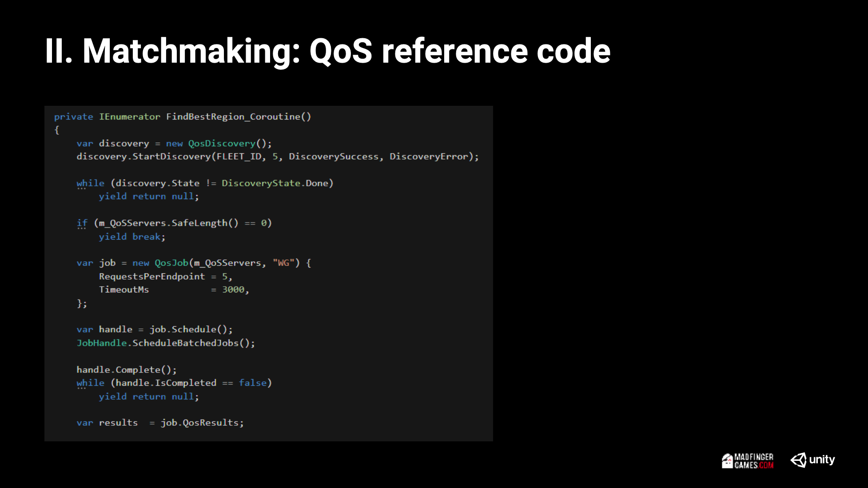Click the "WG" string literal
Viewport: 868px width, 488px height.
click(283, 263)
